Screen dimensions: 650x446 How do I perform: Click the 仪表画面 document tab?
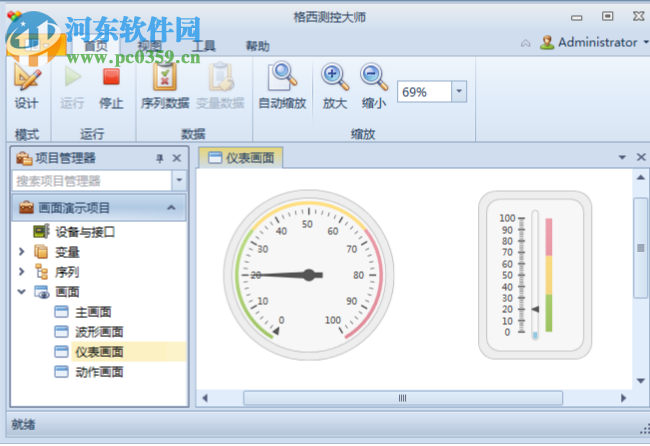[241, 158]
